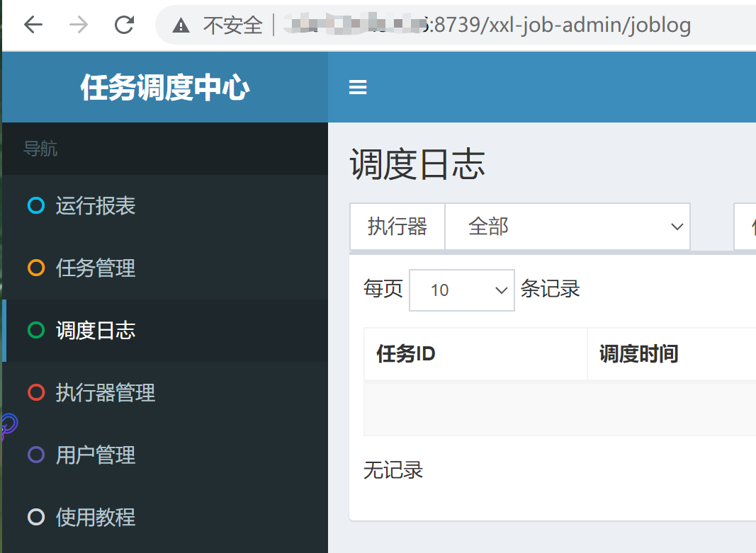Click the purple circle icon beside 用户管理
Screen dimensions: 756x553
point(36,455)
